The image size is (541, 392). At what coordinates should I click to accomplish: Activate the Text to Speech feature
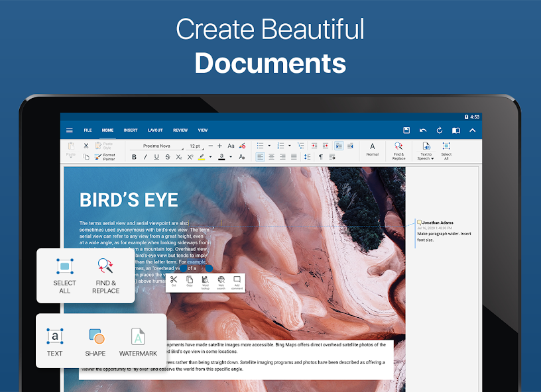(425, 148)
